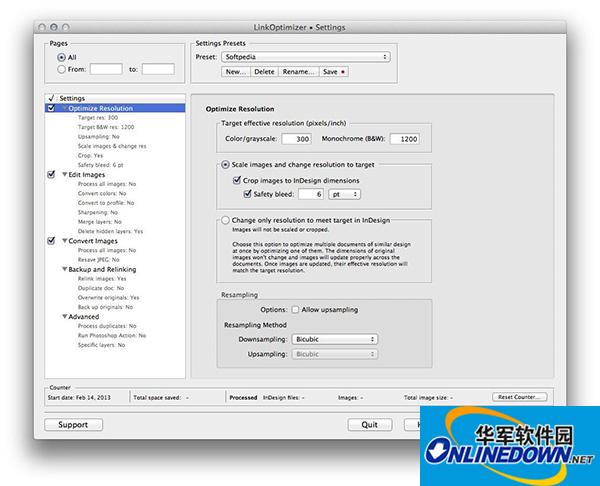600x486 pixels.
Task: Enable the Allow upsampling checkbox
Action: (295, 310)
